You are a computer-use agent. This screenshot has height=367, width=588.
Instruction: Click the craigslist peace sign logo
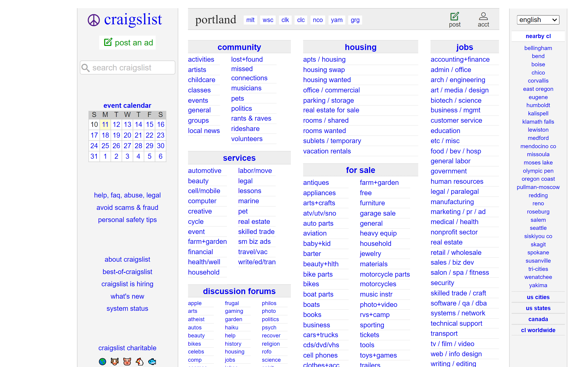click(x=94, y=20)
